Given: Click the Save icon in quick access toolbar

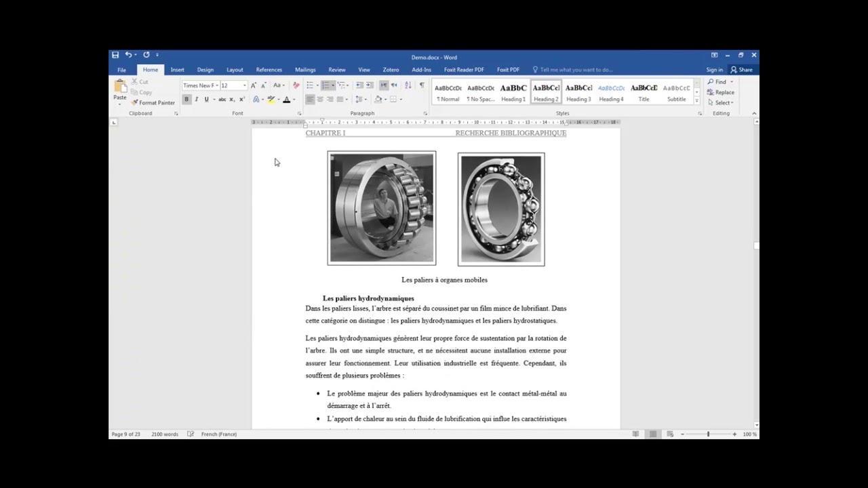Looking at the screenshot, I should 115,55.
